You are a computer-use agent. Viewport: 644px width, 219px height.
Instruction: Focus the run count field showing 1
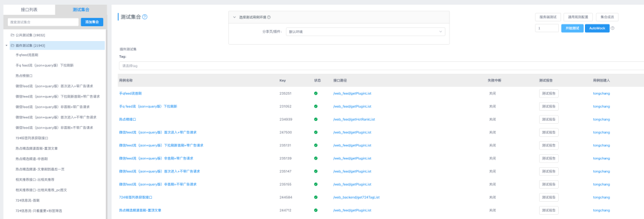pyautogui.click(x=547, y=29)
